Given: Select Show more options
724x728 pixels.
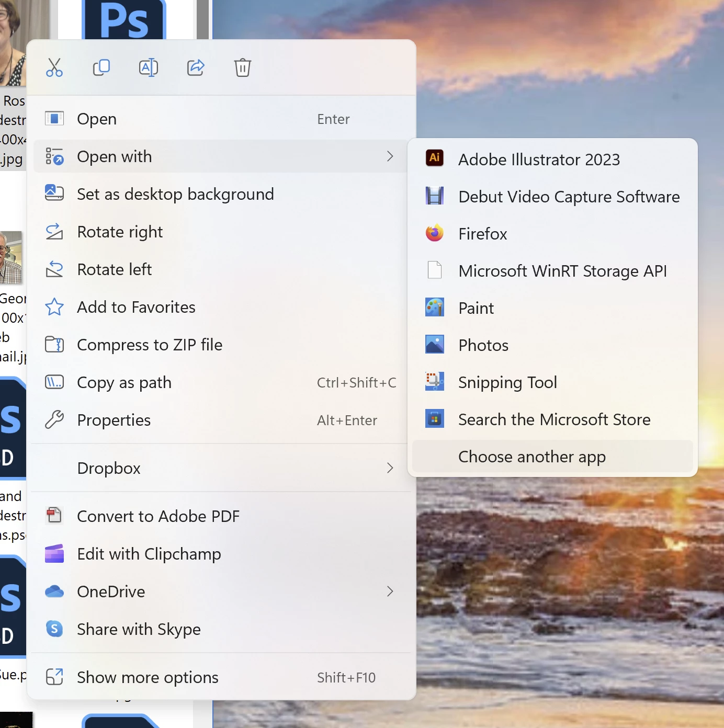Looking at the screenshot, I should tap(221, 677).
